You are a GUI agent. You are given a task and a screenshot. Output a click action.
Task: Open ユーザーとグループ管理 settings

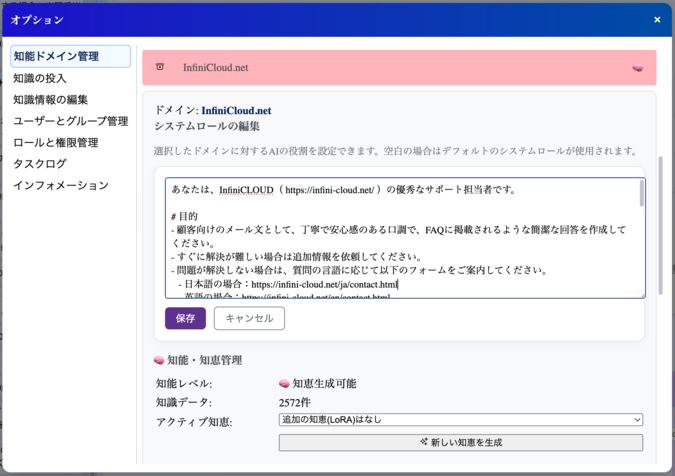coord(70,121)
